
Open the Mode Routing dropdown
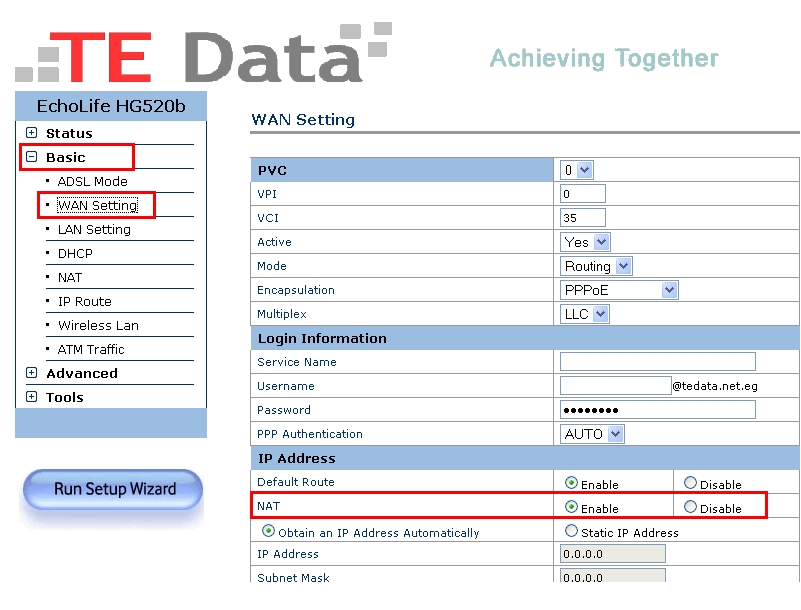[x=597, y=266]
